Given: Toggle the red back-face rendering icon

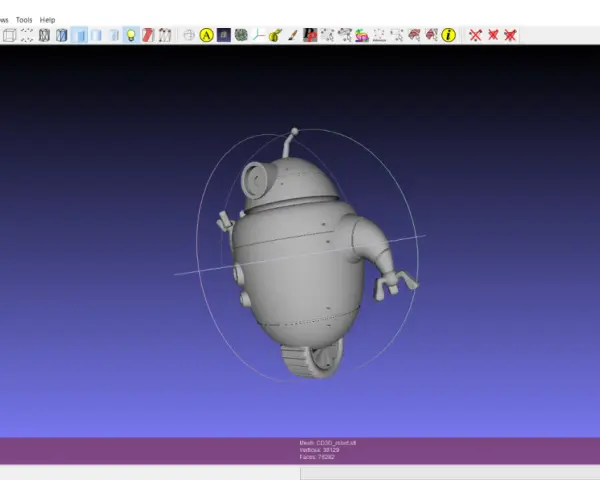Looking at the screenshot, I should [x=148, y=35].
